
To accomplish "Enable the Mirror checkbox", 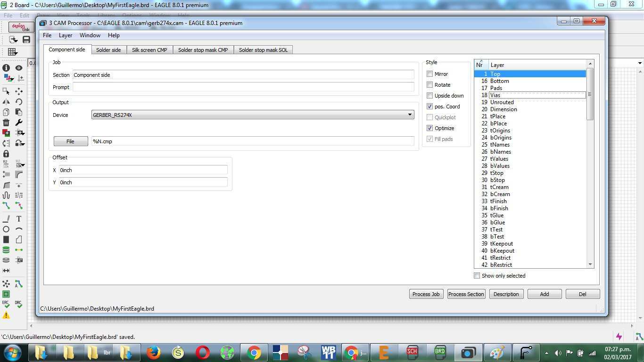I will (429, 74).
